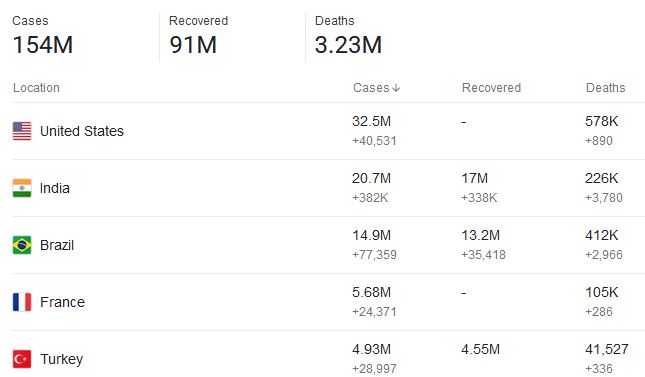Viewport: 645px width, 377px height.
Task: Sort table by Recovered column header
Action: coord(491,88)
